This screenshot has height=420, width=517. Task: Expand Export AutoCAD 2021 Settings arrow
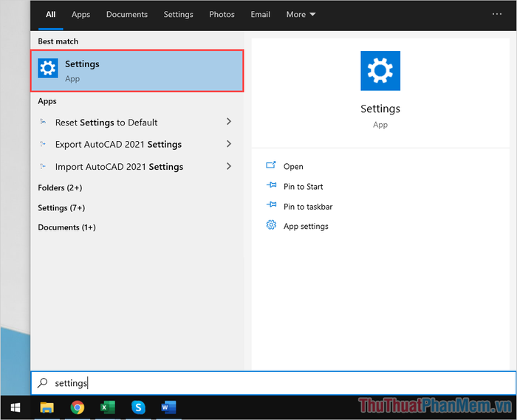click(228, 144)
